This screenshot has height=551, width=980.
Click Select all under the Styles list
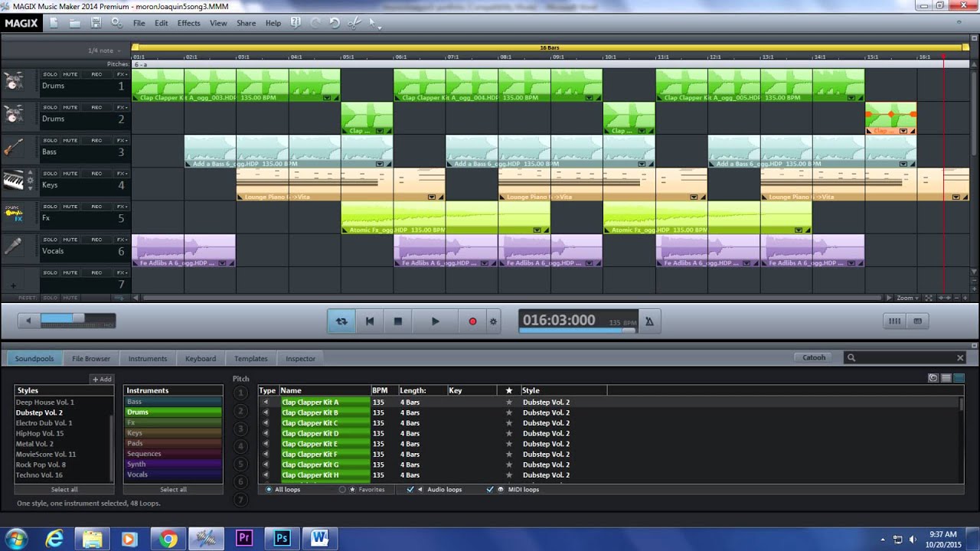pos(64,489)
